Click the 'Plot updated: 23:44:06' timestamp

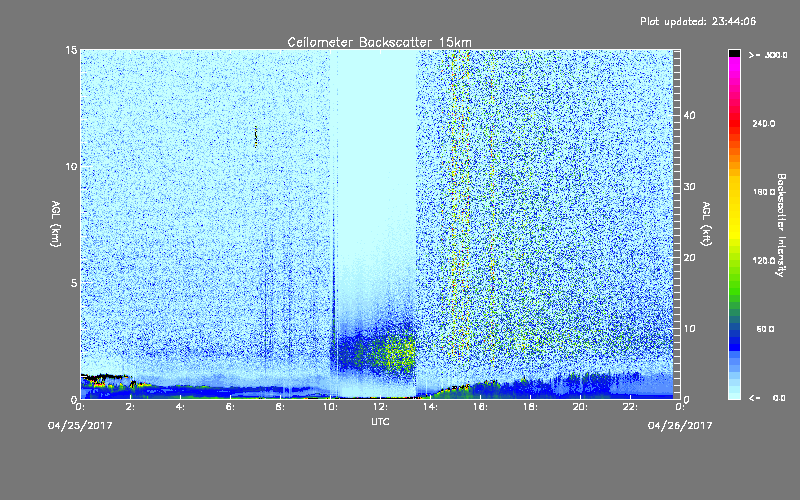click(x=698, y=21)
